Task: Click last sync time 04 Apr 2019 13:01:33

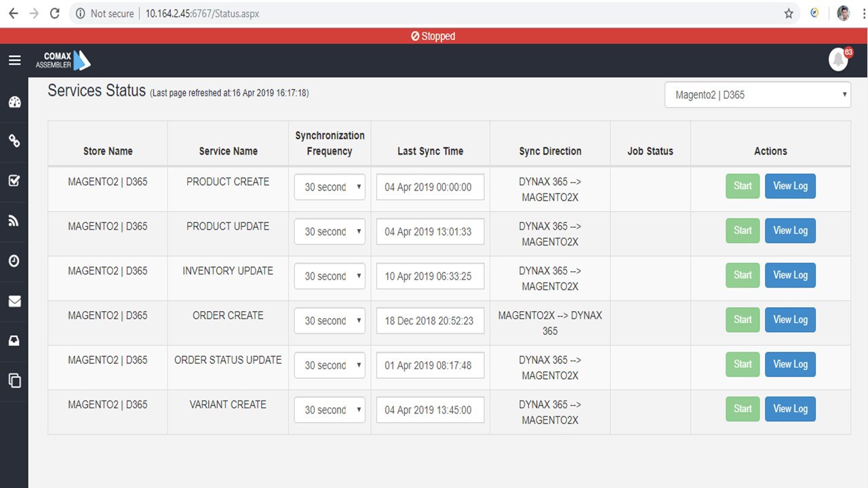Action: (x=431, y=232)
